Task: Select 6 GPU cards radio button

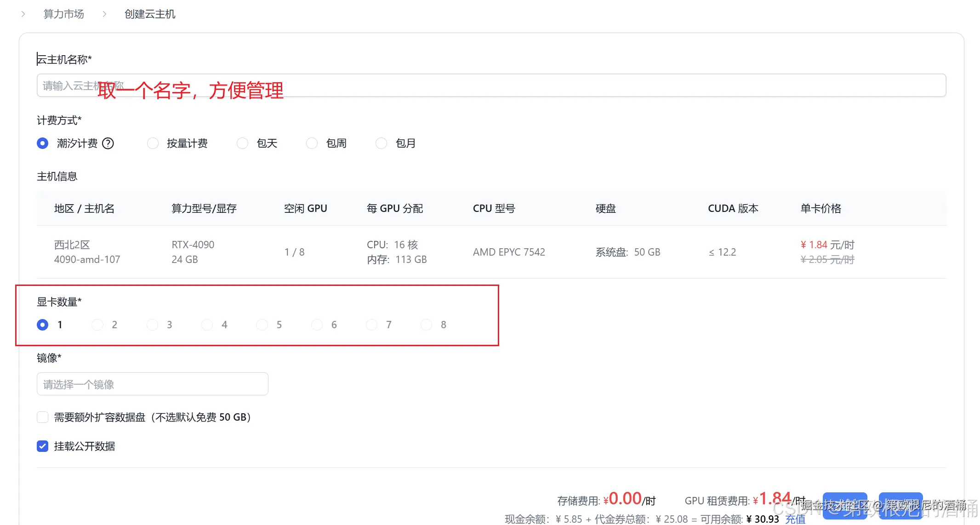Action: coord(317,325)
